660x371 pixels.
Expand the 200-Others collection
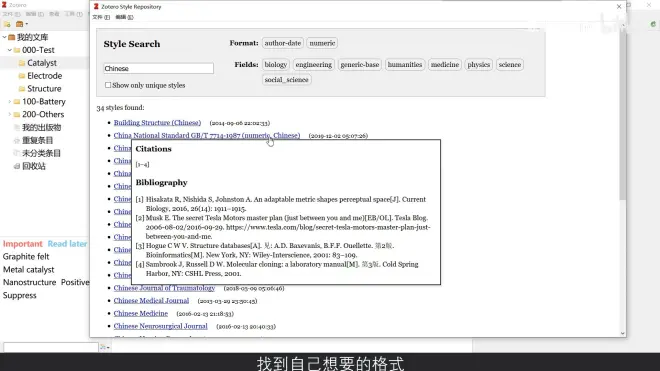(10, 114)
